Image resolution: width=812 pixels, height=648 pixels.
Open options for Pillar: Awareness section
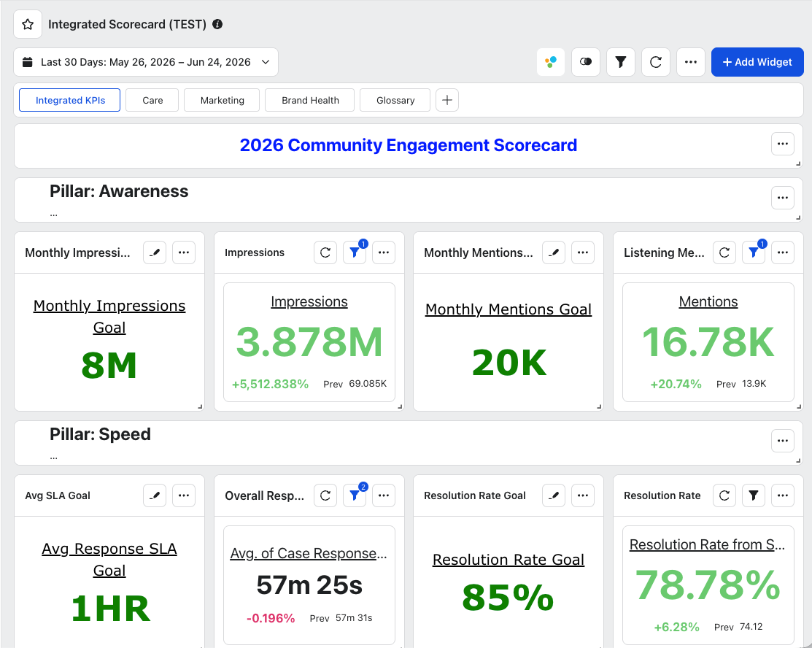click(x=783, y=198)
